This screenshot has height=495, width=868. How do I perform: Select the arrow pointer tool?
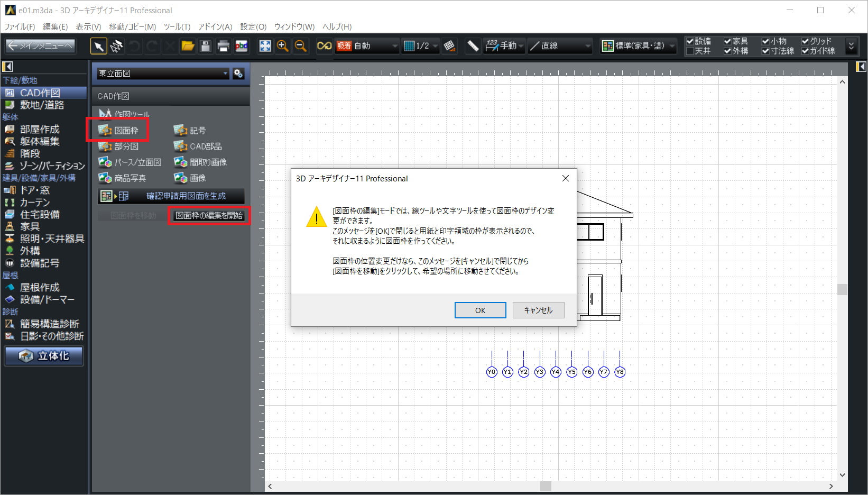coord(98,47)
